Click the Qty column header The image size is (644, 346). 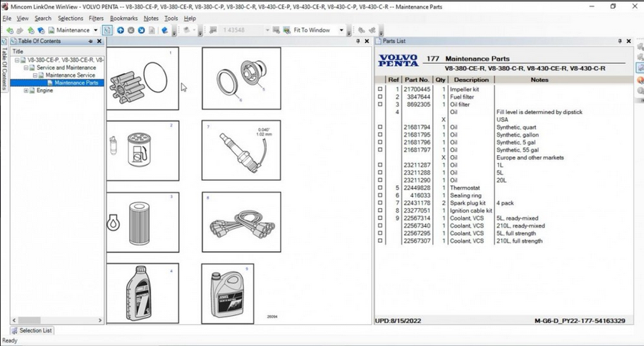[440, 80]
